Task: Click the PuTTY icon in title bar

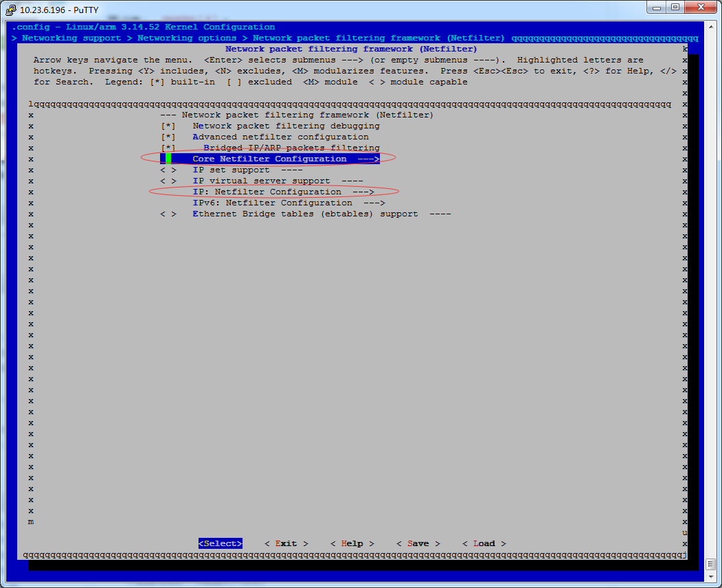Action: pyautogui.click(x=10, y=10)
